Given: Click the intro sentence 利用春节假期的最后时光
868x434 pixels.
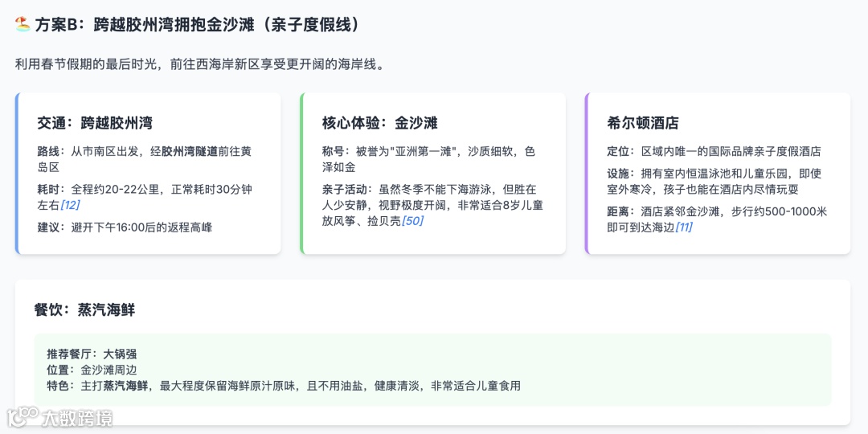Looking at the screenshot, I should tap(199, 65).
